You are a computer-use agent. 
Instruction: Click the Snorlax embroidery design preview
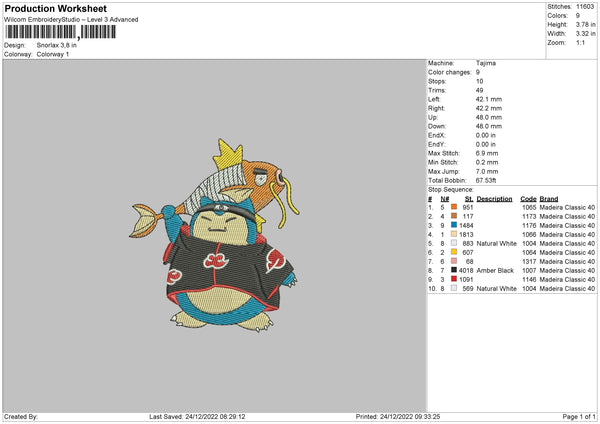click(214, 235)
